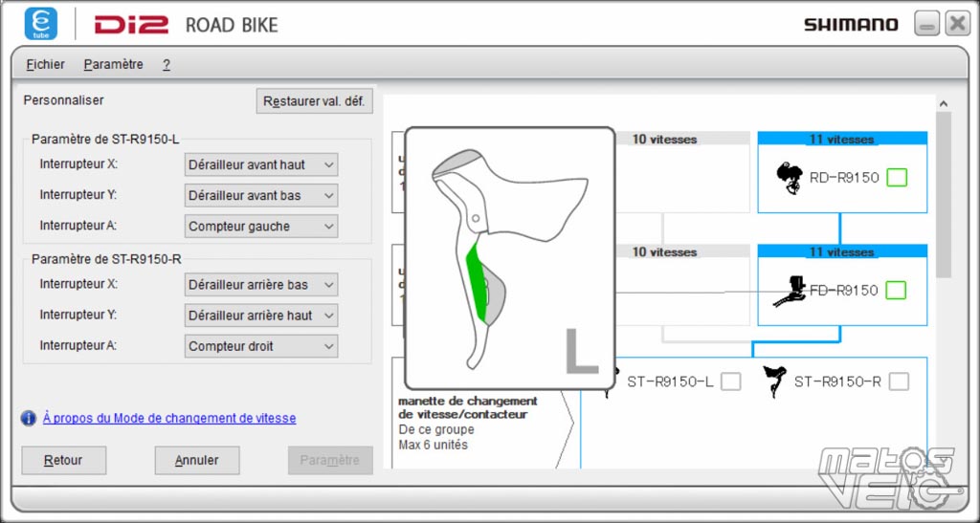Viewport: 980px width, 523px height.
Task: Open the Fichier menu
Action: [x=46, y=64]
